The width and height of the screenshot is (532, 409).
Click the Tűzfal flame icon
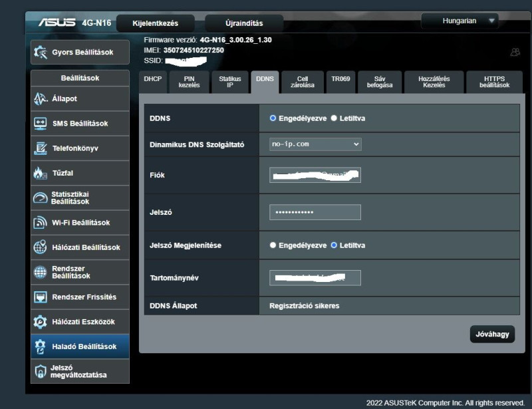[41, 173]
